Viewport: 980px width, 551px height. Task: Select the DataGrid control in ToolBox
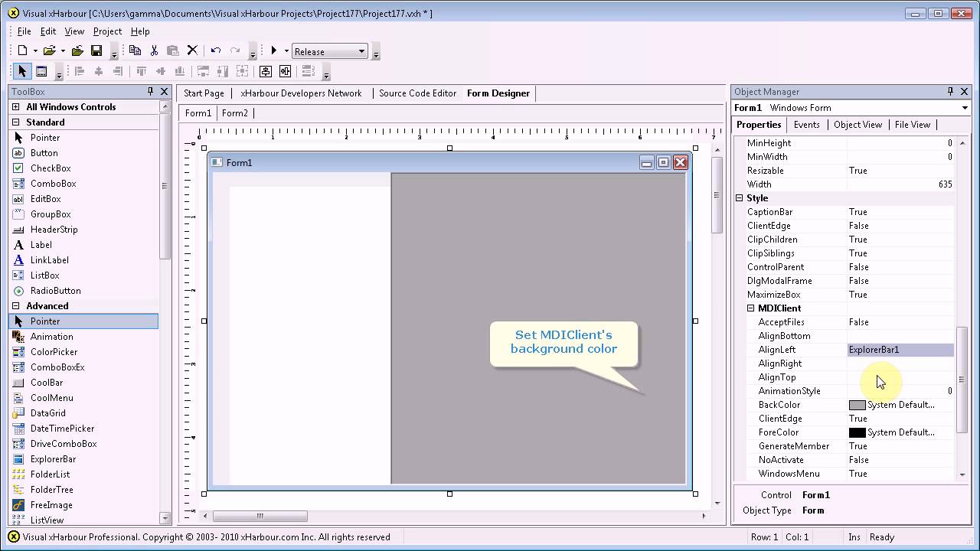[47, 413]
